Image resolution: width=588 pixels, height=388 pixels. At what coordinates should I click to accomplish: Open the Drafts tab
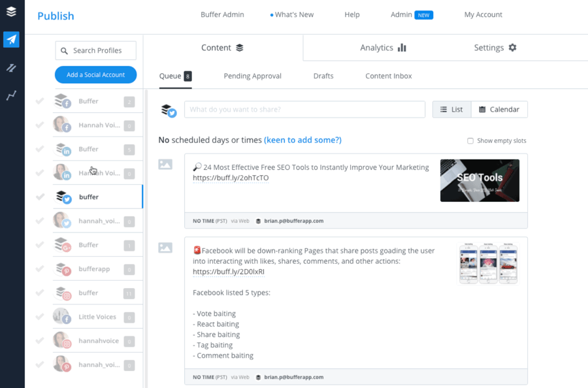[x=323, y=76]
